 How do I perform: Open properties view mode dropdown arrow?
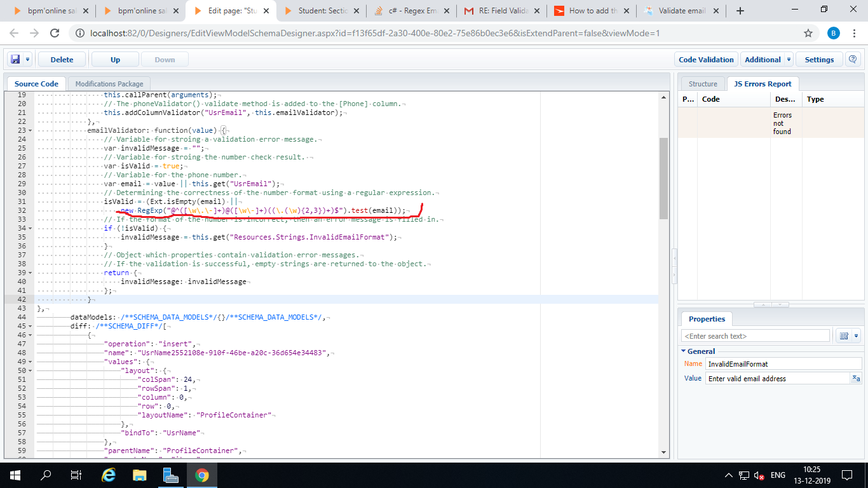click(x=856, y=335)
